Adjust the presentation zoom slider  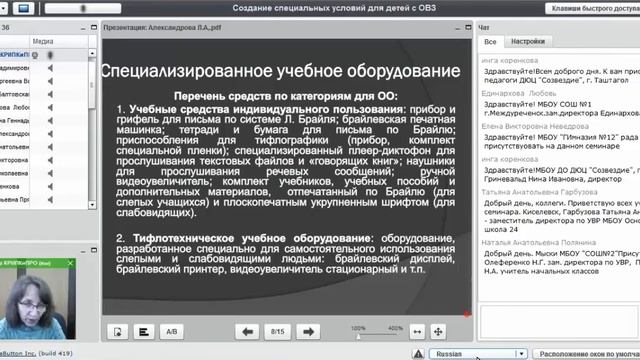tap(358, 336)
